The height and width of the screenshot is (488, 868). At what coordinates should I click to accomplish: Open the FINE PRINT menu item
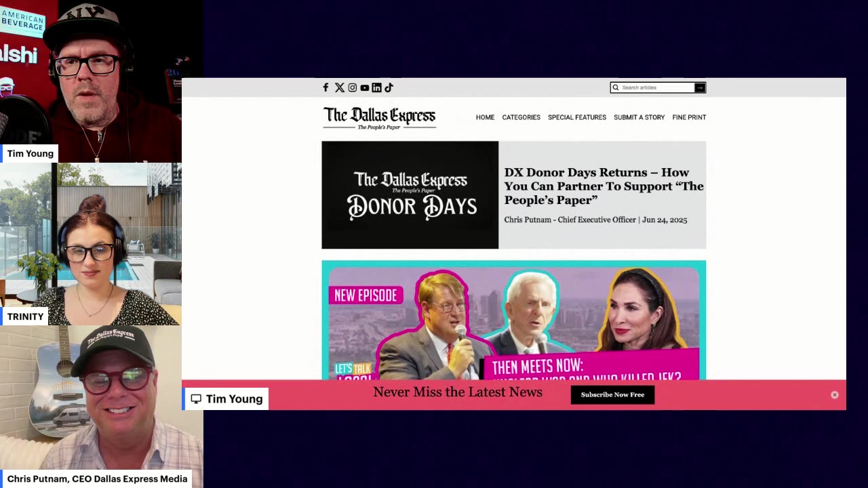pos(689,117)
